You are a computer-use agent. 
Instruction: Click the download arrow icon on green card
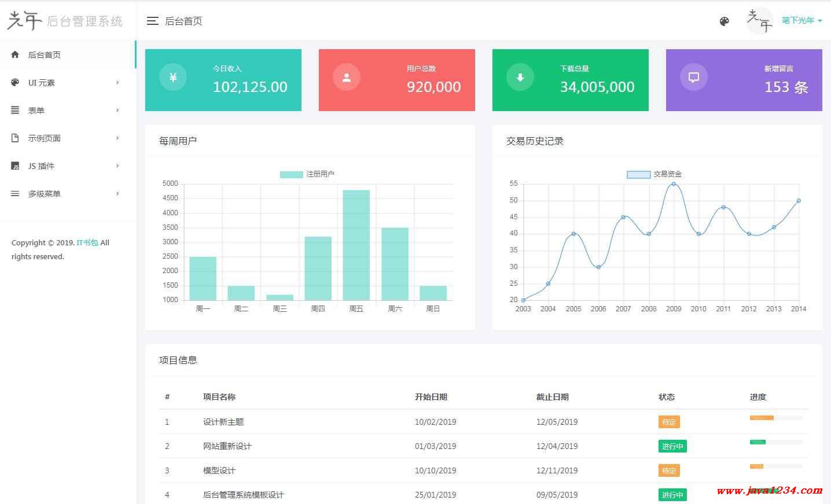[520, 78]
